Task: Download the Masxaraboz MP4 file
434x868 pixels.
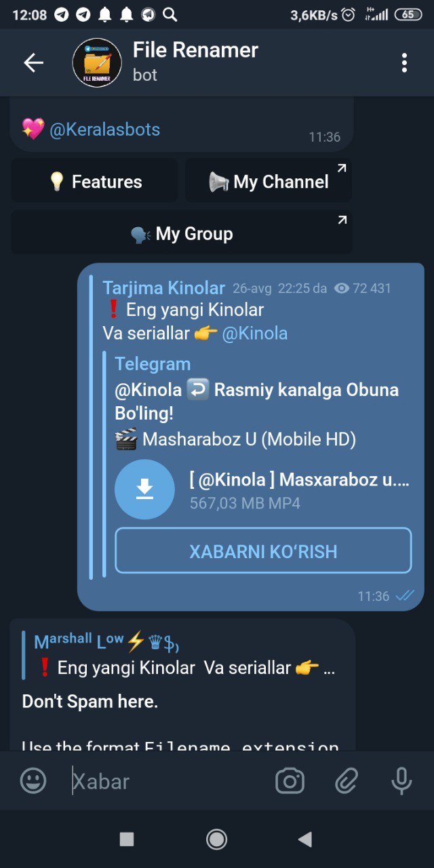Action: click(144, 489)
